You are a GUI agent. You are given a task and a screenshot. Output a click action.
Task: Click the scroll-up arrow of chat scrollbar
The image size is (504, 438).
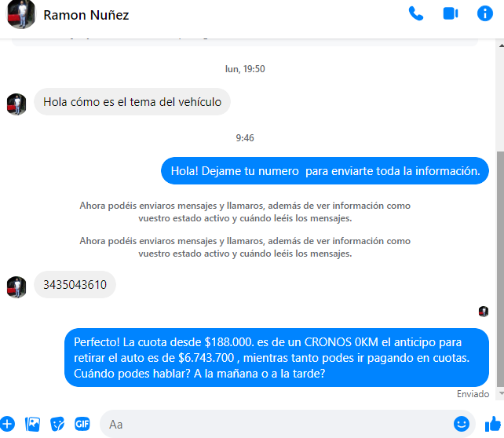pos(501,46)
